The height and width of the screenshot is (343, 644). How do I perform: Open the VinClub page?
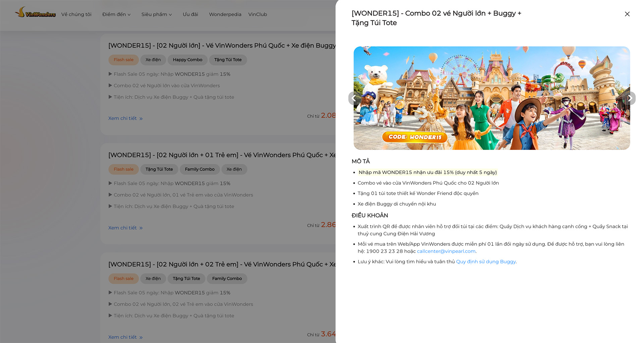[x=258, y=14]
